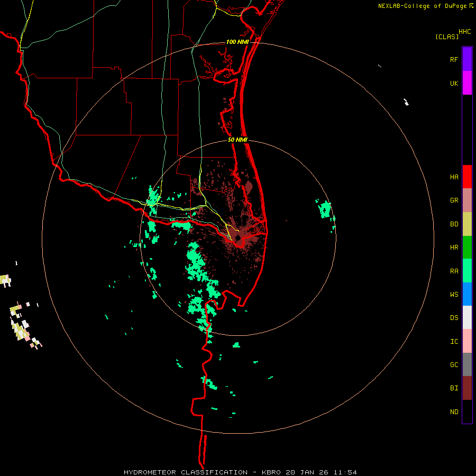
Task: Click the red HA legend color swatch
Action: click(467, 177)
